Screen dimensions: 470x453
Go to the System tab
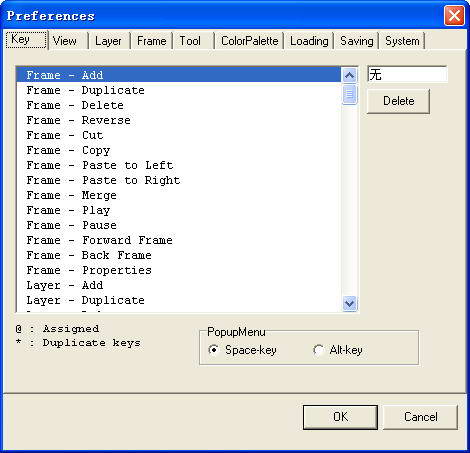tap(402, 41)
